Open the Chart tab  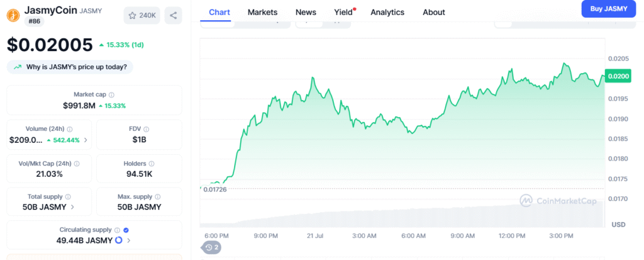(219, 13)
